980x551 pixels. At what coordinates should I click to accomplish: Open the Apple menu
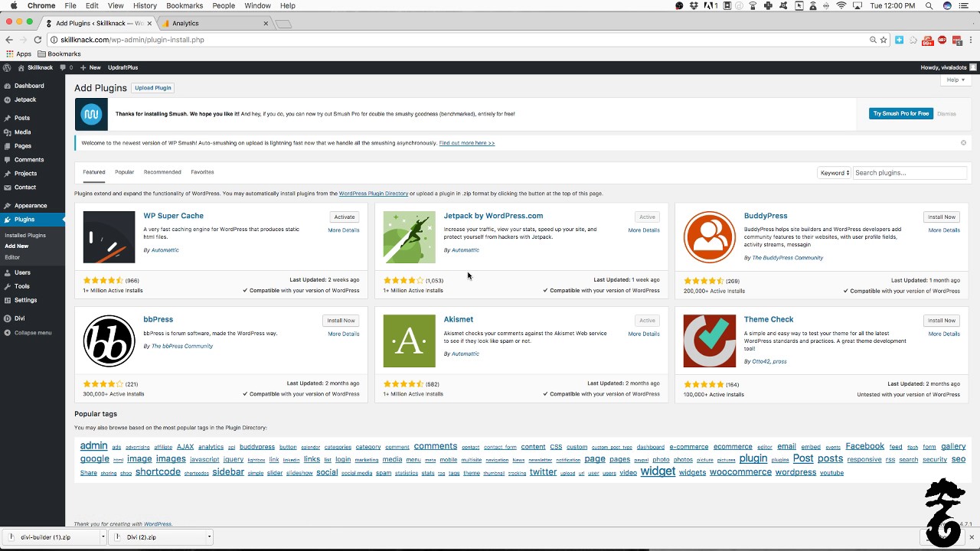click(14, 5)
